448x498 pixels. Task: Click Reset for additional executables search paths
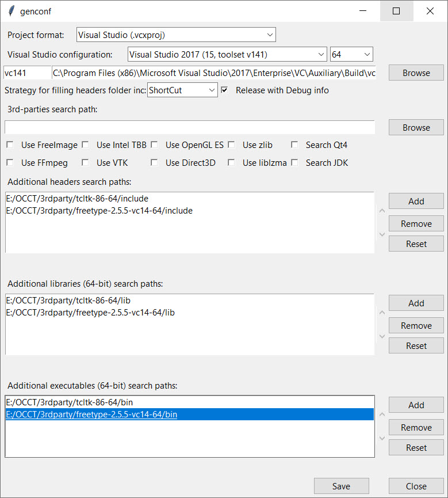coord(416,447)
